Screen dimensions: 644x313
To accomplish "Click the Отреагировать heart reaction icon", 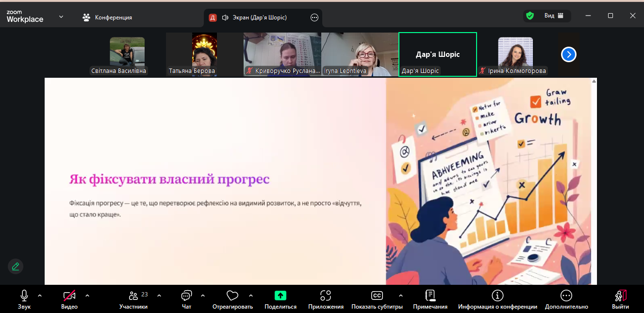I will (x=232, y=296).
